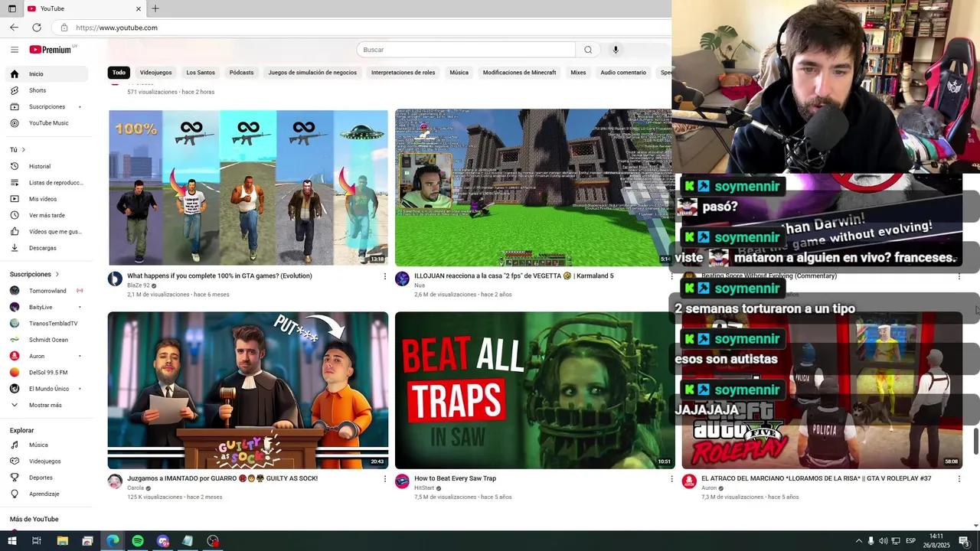
Task: Start voice search with microphone icon
Action: click(616, 50)
